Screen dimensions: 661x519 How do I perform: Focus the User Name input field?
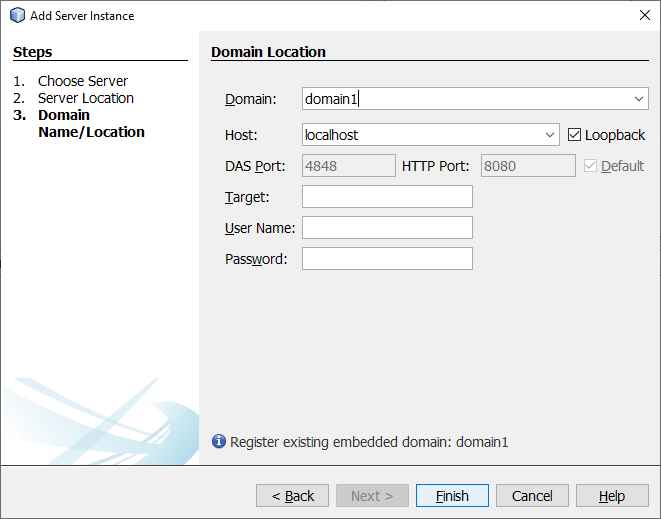click(387, 228)
